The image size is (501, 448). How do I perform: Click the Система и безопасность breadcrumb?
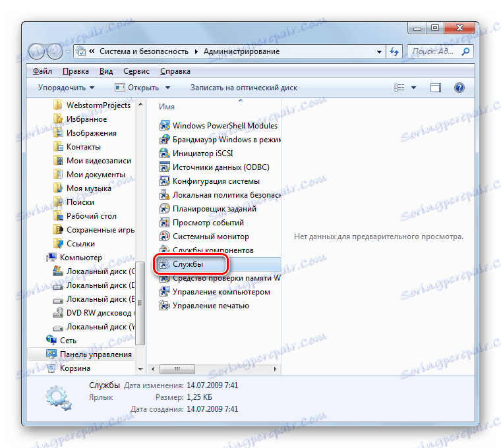(144, 51)
